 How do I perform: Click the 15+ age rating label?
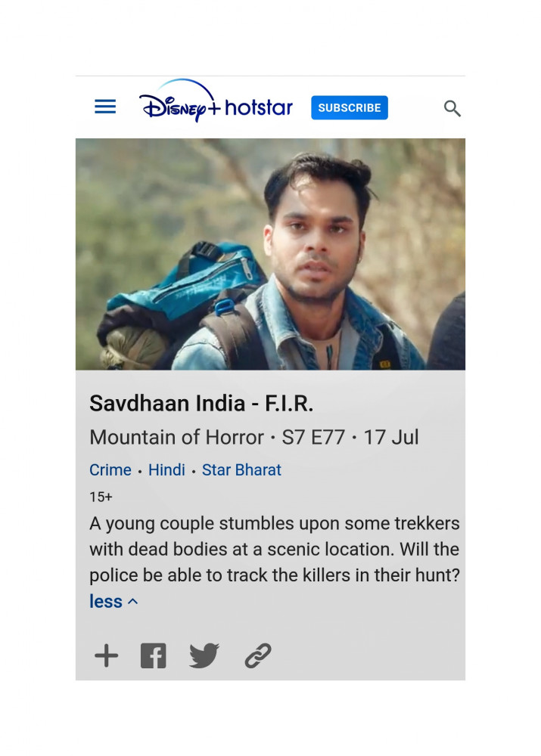[x=101, y=497]
